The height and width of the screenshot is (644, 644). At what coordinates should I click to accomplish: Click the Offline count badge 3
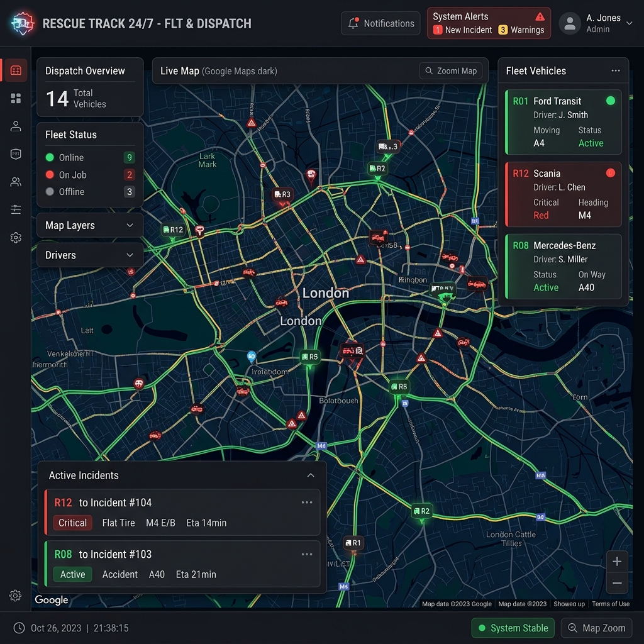tap(130, 192)
